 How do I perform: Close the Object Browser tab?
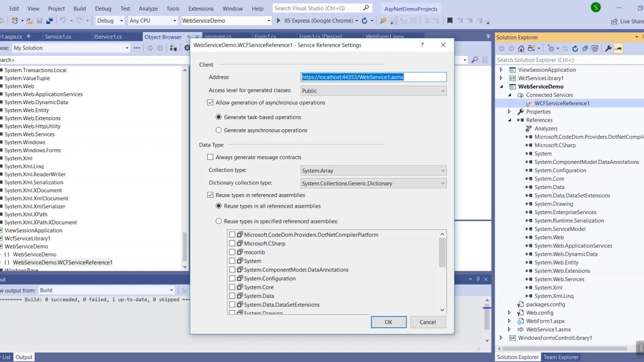tap(197, 37)
